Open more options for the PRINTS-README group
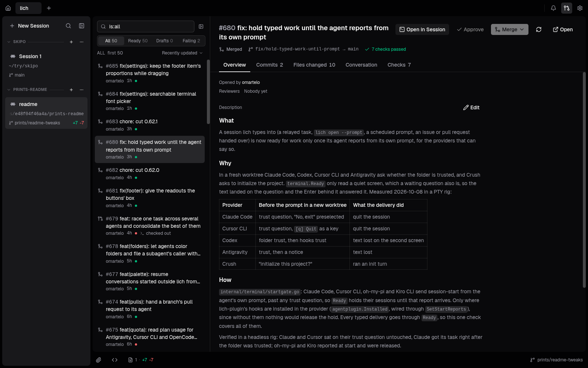 [82, 90]
